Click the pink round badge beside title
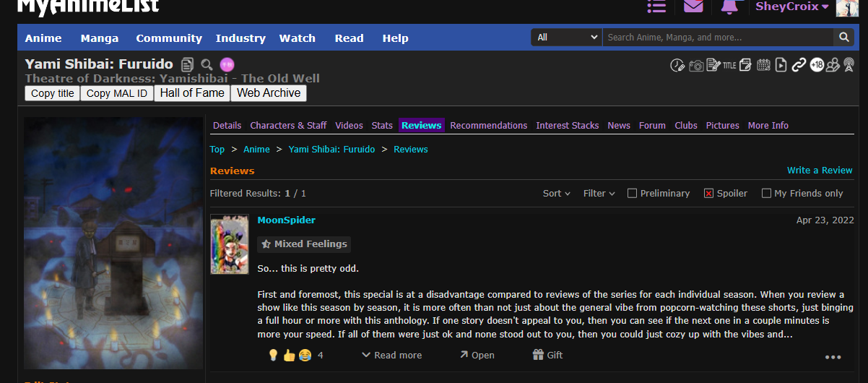 click(227, 64)
